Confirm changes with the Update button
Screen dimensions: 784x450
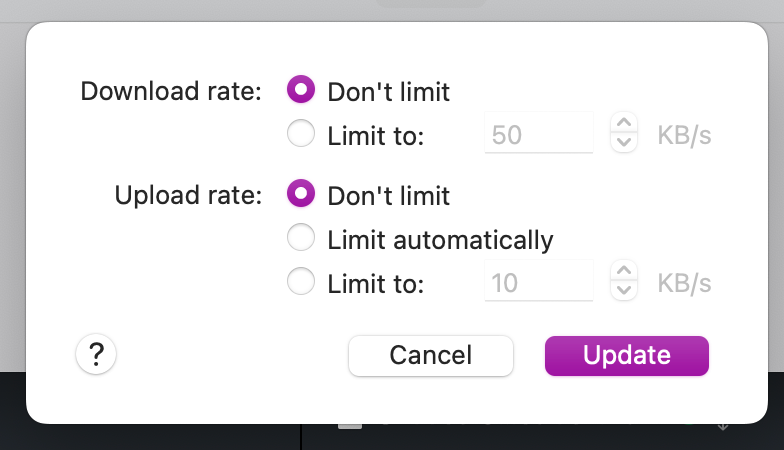click(x=626, y=355)
